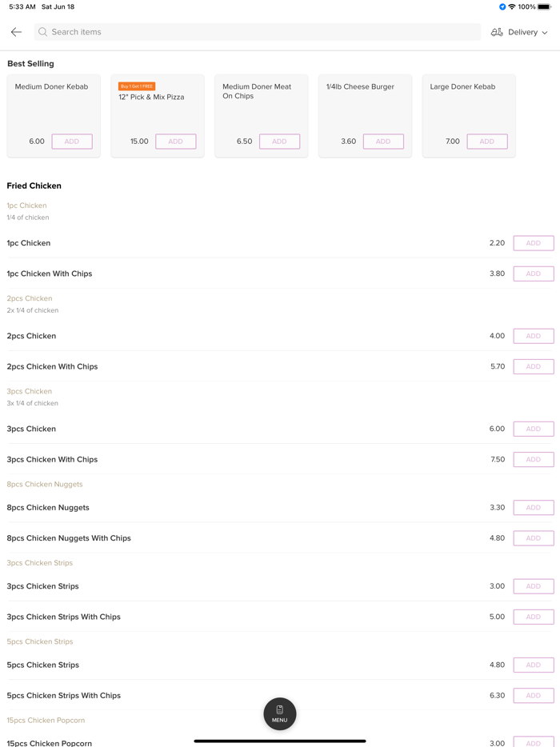Screen dimensions: 560x747
Task: Tap the delivery scooter icon
Action: [497, 32]
